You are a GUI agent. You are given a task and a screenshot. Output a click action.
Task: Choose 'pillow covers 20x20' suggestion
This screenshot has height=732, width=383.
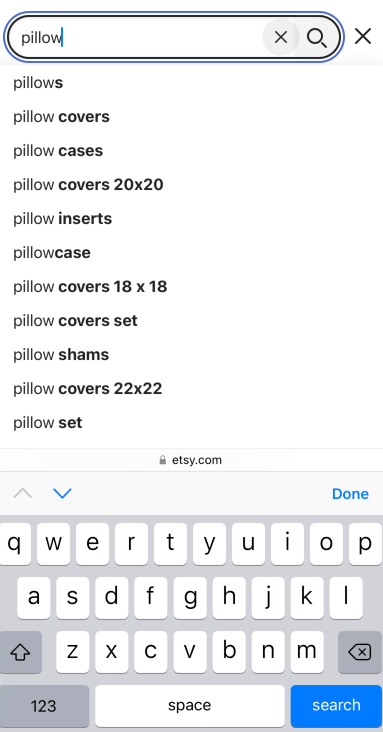(88, 185)
